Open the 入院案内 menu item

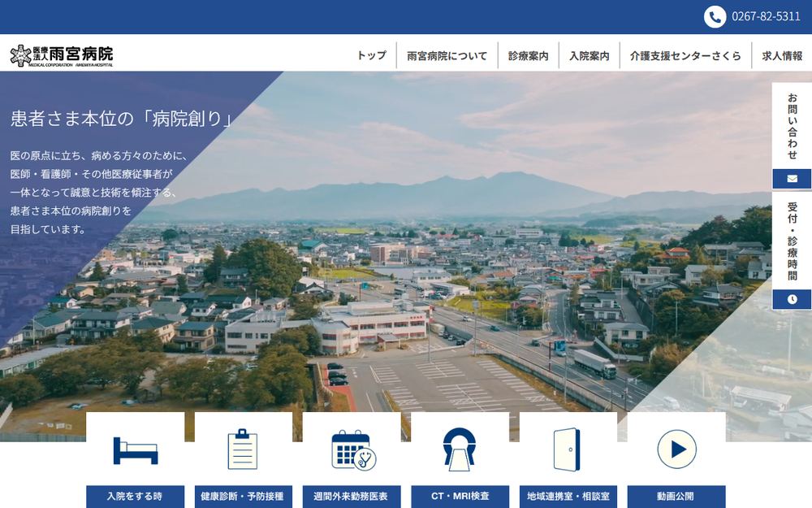(x=590, y=55)
